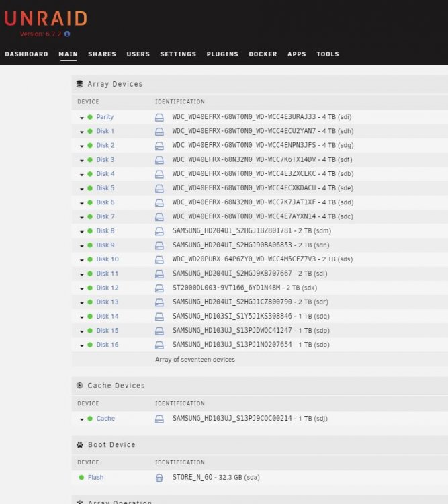Open the Settings tab
448x504 pixels.
tap(178, 54)
